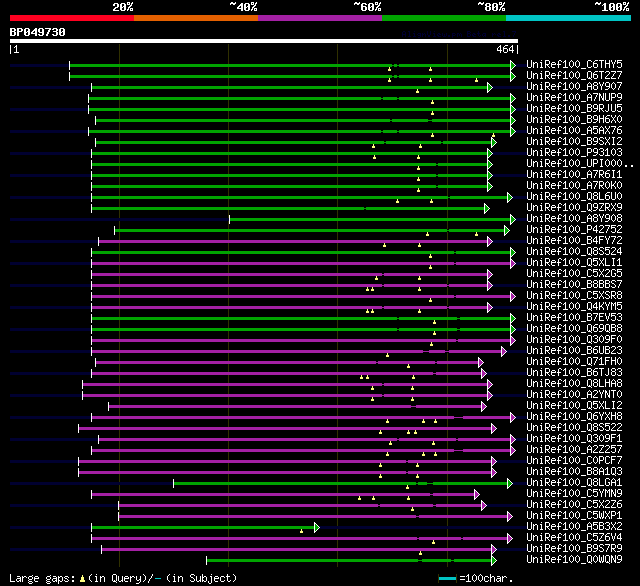Click the UniRef100_C5X2Z6 label

574,505
